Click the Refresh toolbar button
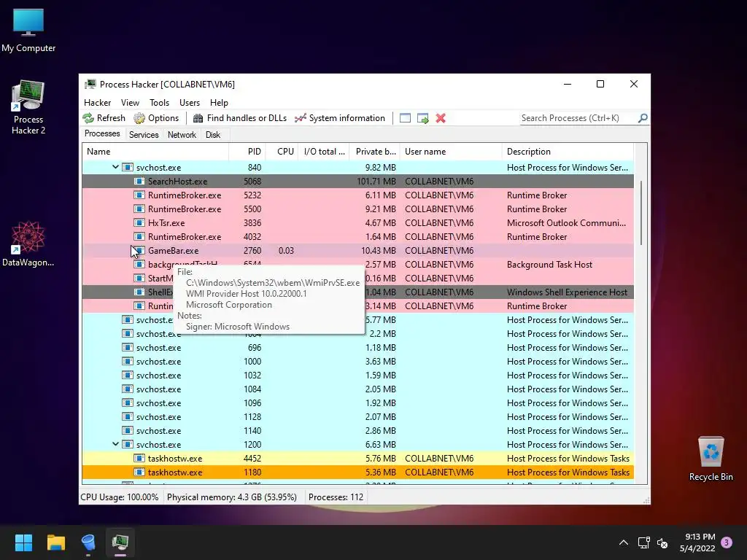 [104, 118]
